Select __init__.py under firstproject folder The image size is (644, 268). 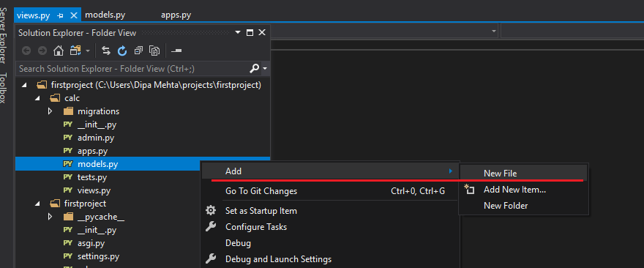(x=97, y=230)
